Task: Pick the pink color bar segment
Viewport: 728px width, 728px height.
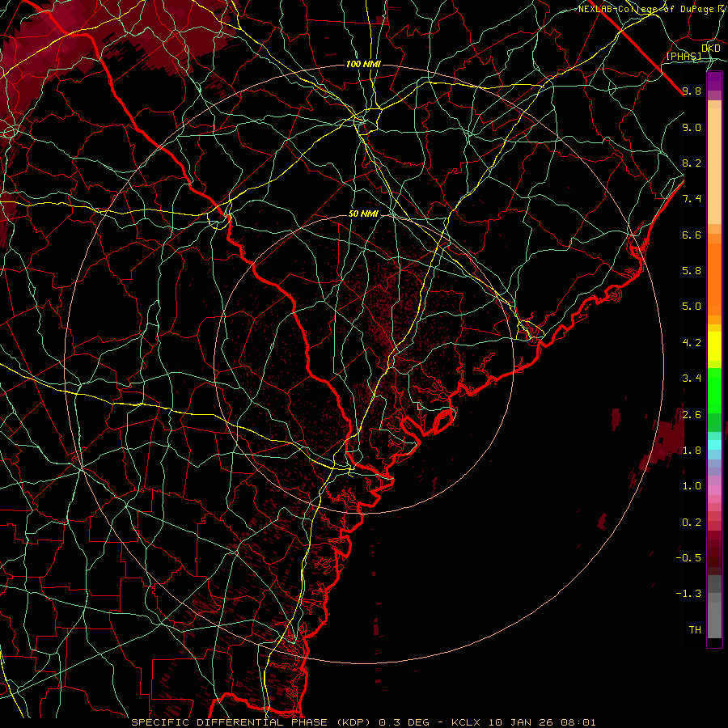Action: [714, 490]
